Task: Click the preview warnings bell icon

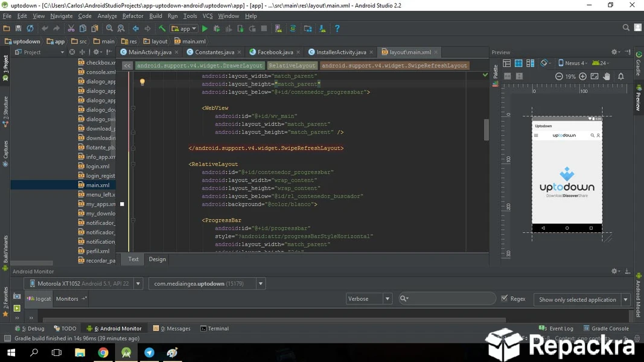Action: [620, 77]
